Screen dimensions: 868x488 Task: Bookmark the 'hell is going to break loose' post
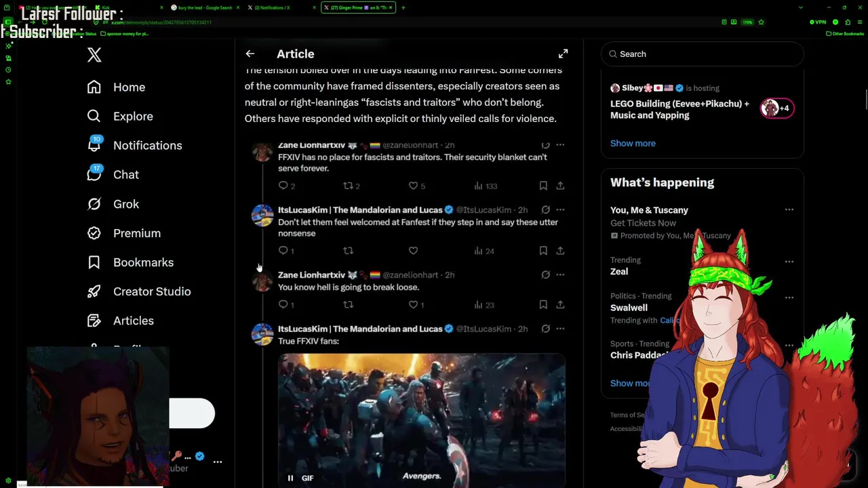point(543,304)
